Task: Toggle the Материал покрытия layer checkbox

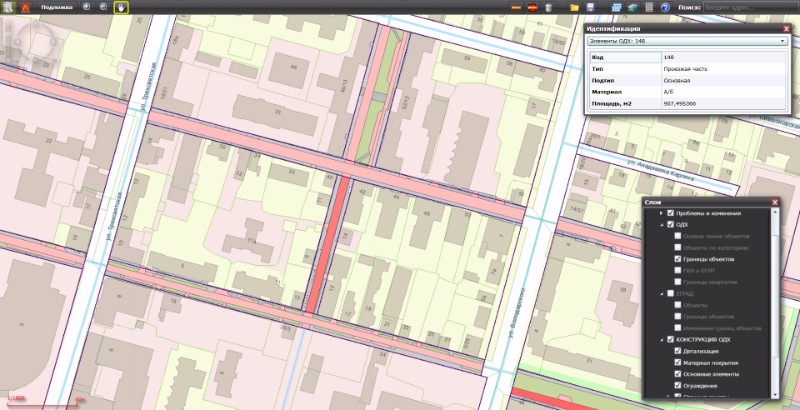Action: point(678,362)
